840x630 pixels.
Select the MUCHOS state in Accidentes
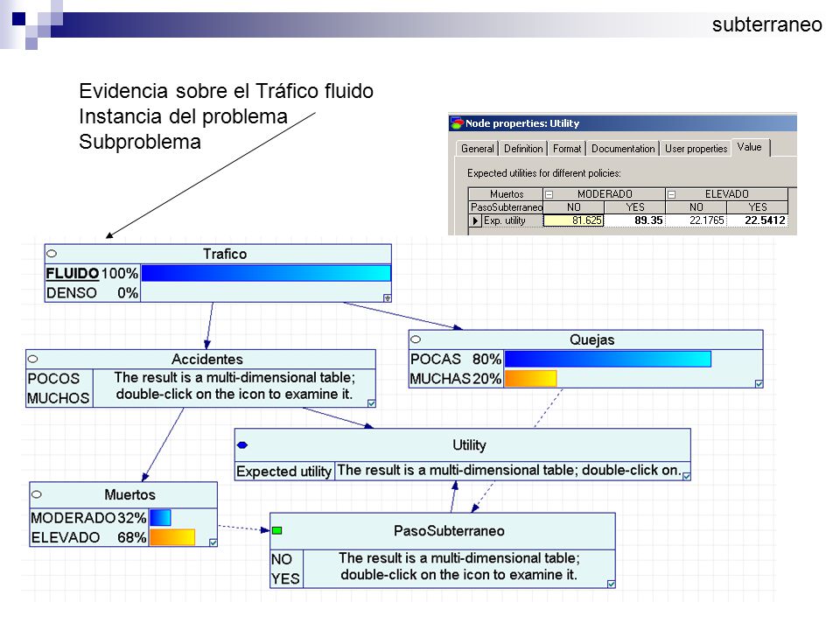pyautogui.click(x=59, y=398)
